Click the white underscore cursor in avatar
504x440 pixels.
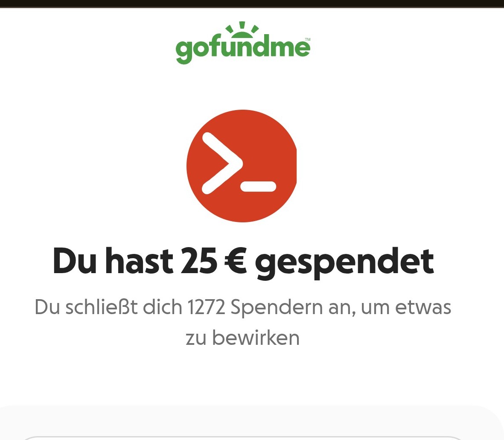click(259, 186)
